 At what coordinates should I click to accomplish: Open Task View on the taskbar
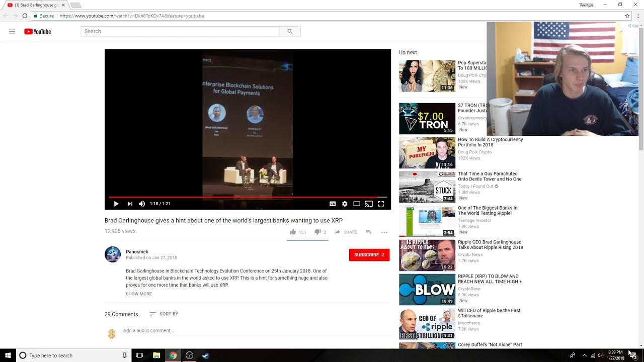click(139, 355)
